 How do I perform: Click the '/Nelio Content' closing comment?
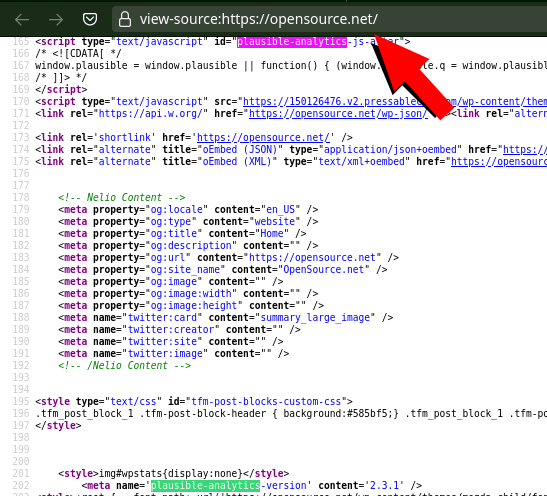pyautogui.click(x=125, y=366)
